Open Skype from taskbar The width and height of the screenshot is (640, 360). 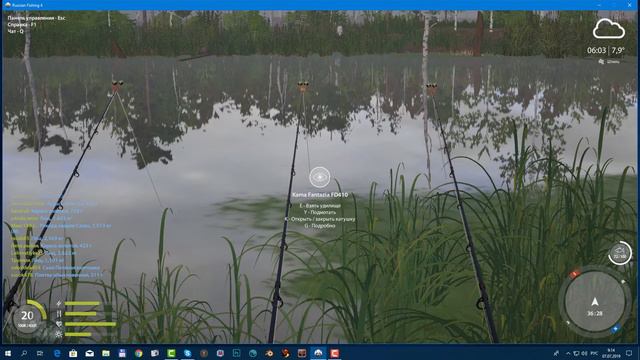(x=187, y=353)
